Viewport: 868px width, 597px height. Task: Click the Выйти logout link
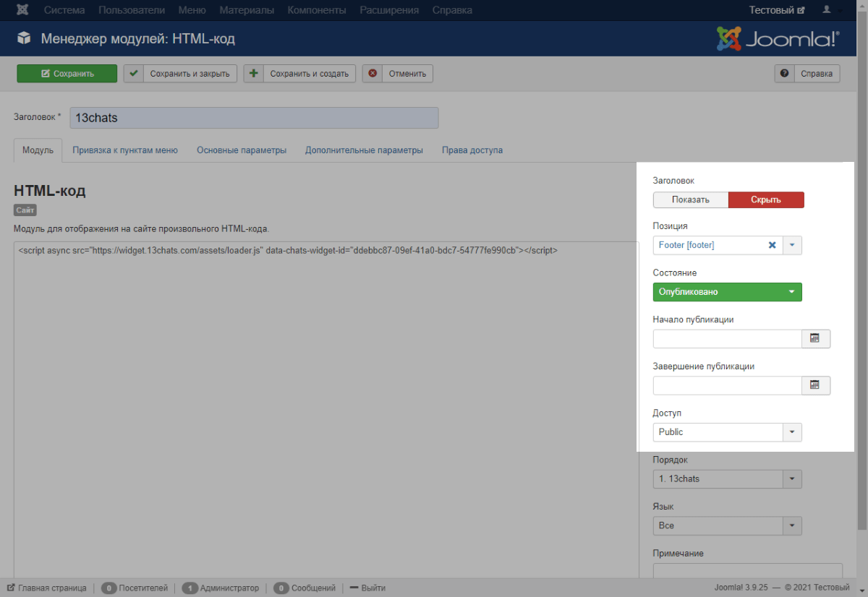[x=367, y=588]
